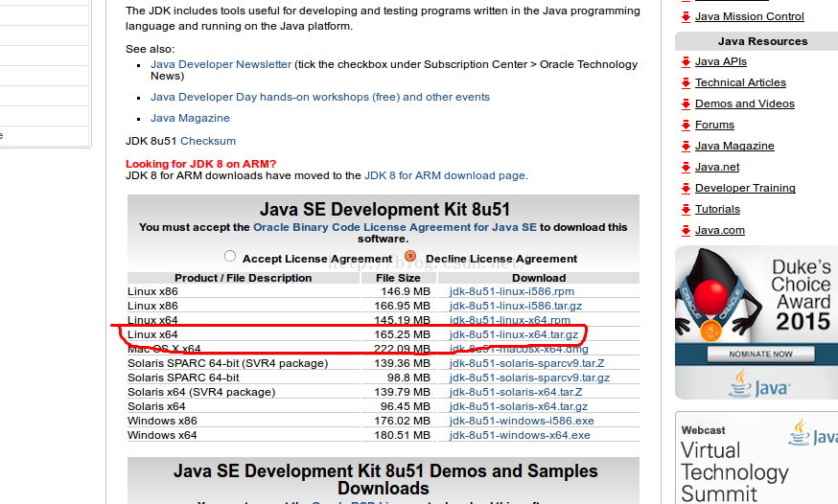Download jdk-8u51-windows-i586.exe
The image size is (838, 504).
[x=521, y=422]
